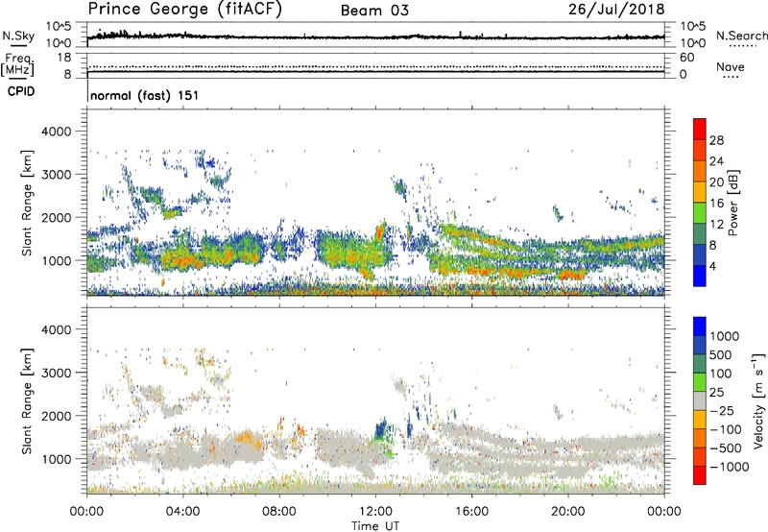Click the 'Power [dB]' color bar label

[733, 203]
